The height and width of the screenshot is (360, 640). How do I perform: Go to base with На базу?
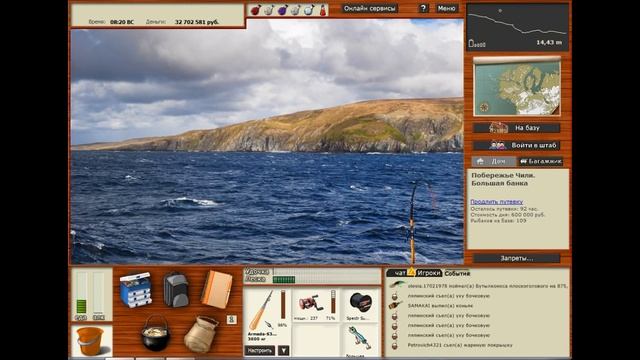click(x=516, y=128)
